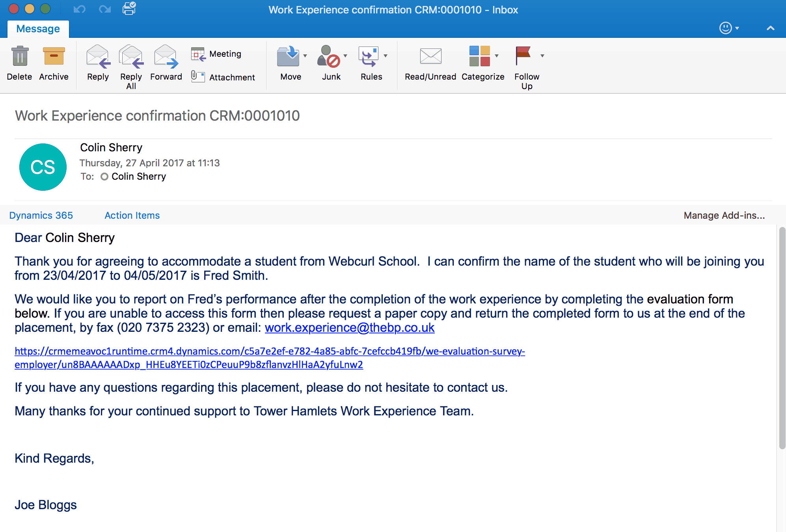Viewport: 786px width, 532px height.
Task: Click the undo arrow in title bar
Action: pos(79,9)
